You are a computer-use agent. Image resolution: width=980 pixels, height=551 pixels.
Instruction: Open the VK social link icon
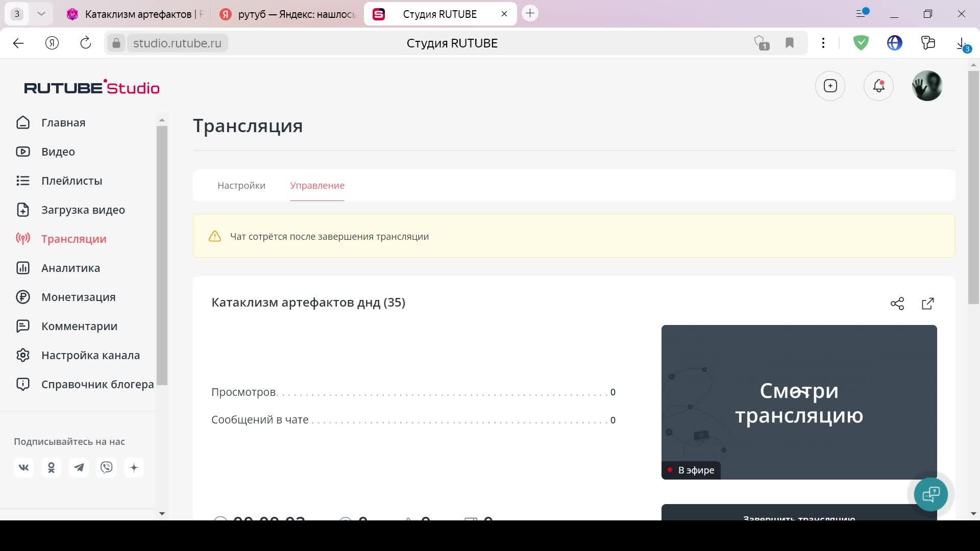pyautogui.click(x=24, y=467)
